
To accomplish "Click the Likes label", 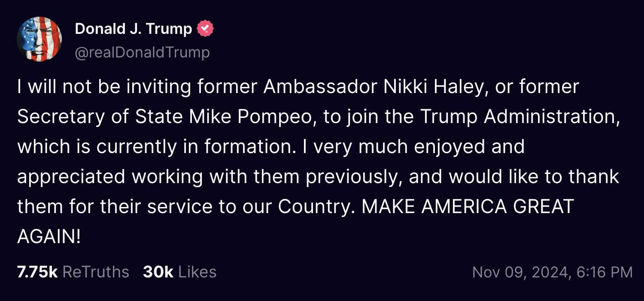I will point(197,272).
